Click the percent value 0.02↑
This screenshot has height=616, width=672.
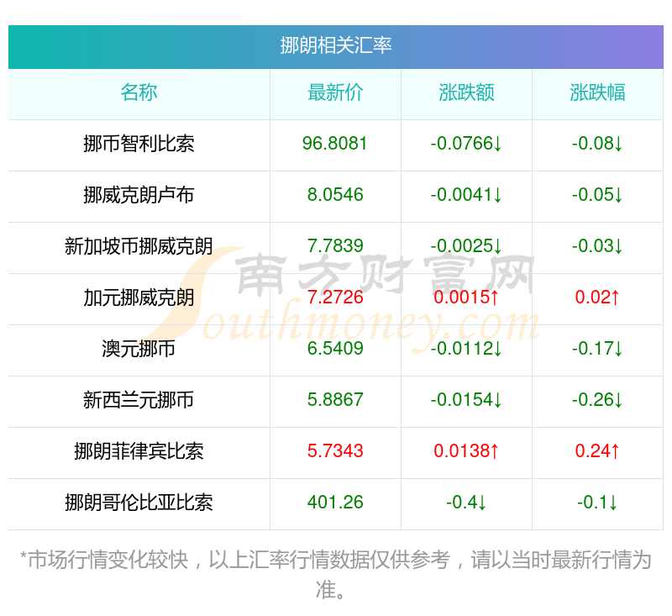(597, 297)
